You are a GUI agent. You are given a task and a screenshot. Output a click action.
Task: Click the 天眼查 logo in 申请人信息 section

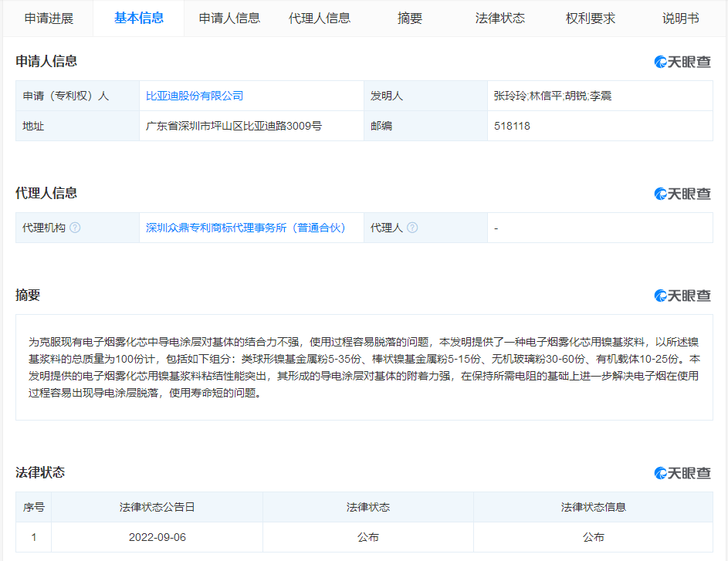coord(682,62)
